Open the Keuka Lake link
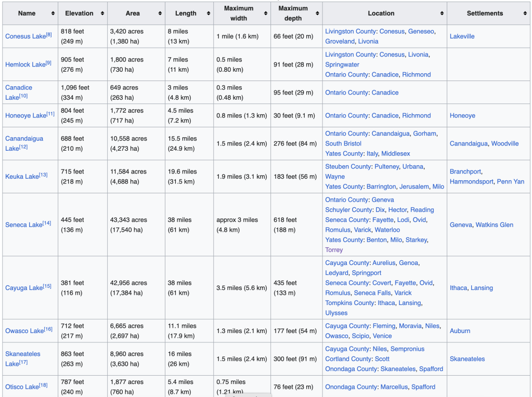This screenshot has height=397, width=532. click(22, 177)
